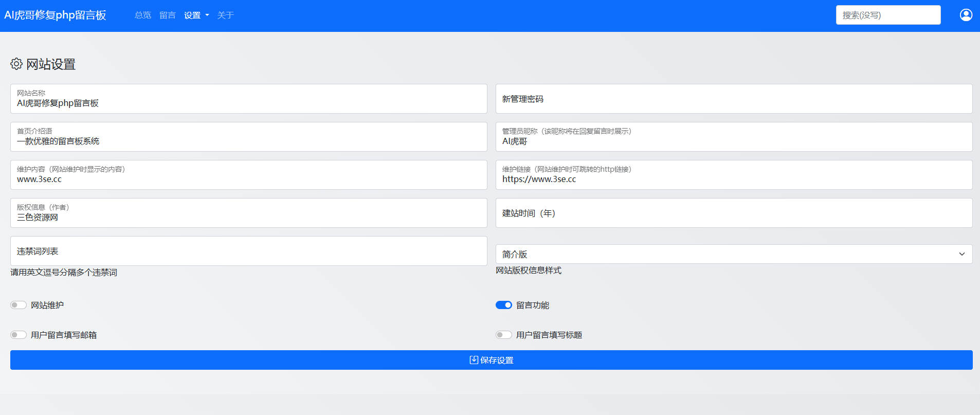The width and height of the screenshot is (980, 415).
Task: Enable the 网站维护 toggle switch
Action: coord(19,305)
